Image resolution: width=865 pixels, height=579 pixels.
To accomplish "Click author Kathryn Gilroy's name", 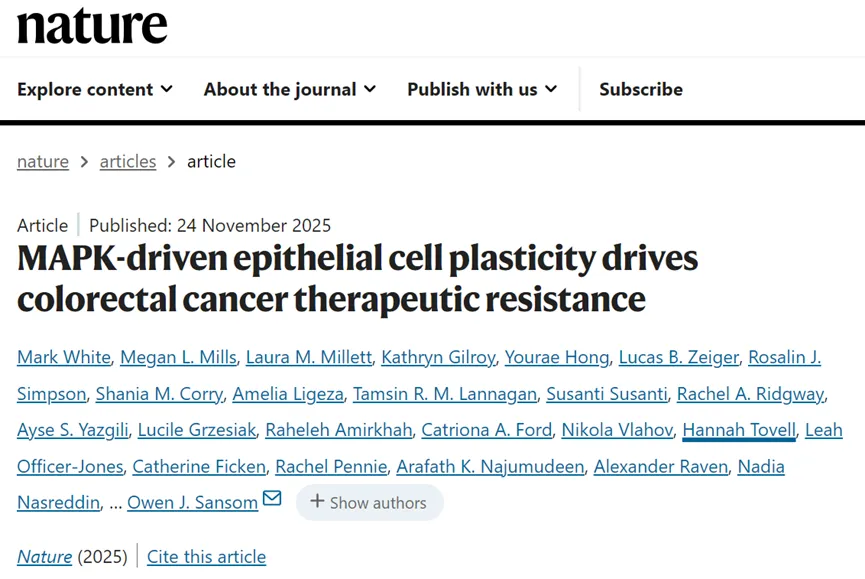I will [x=439, y=357].
